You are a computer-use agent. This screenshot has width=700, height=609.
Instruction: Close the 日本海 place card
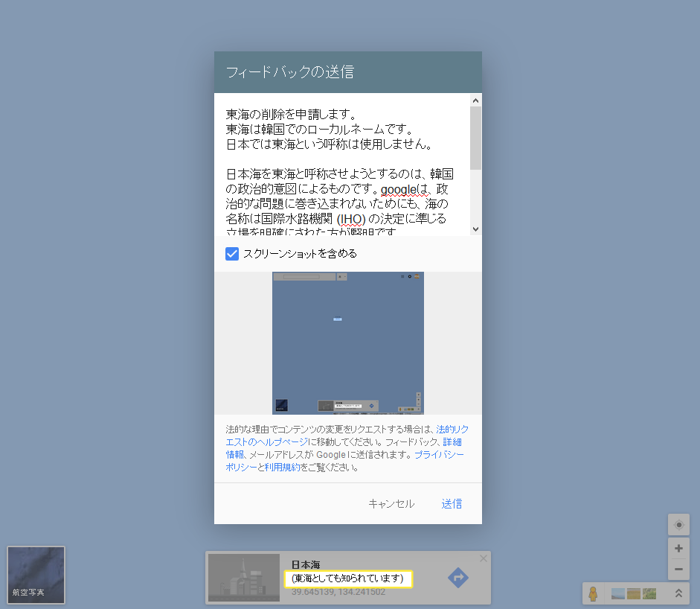(484, 558)
